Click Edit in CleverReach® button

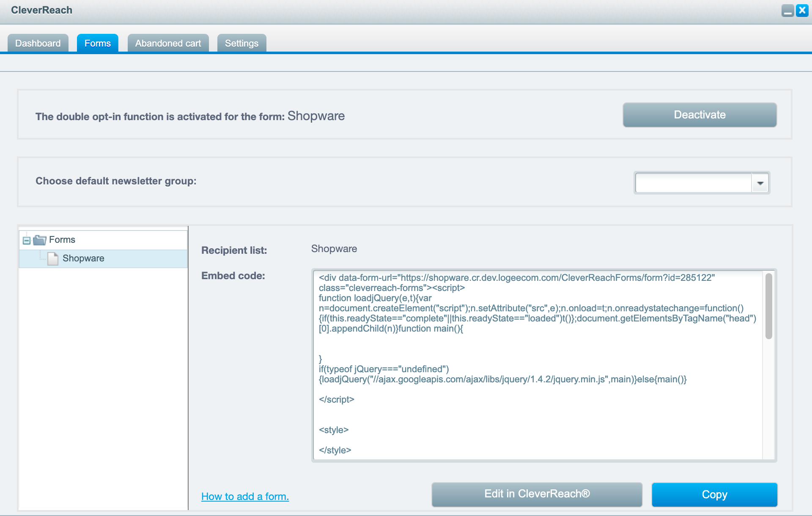tap(537, 494)
